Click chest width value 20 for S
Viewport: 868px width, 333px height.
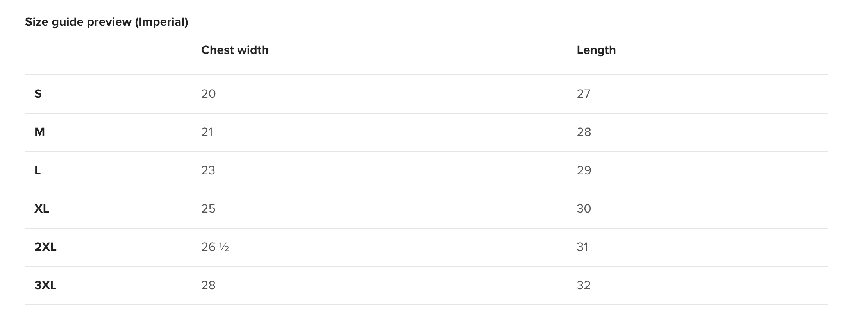(208, 94)
